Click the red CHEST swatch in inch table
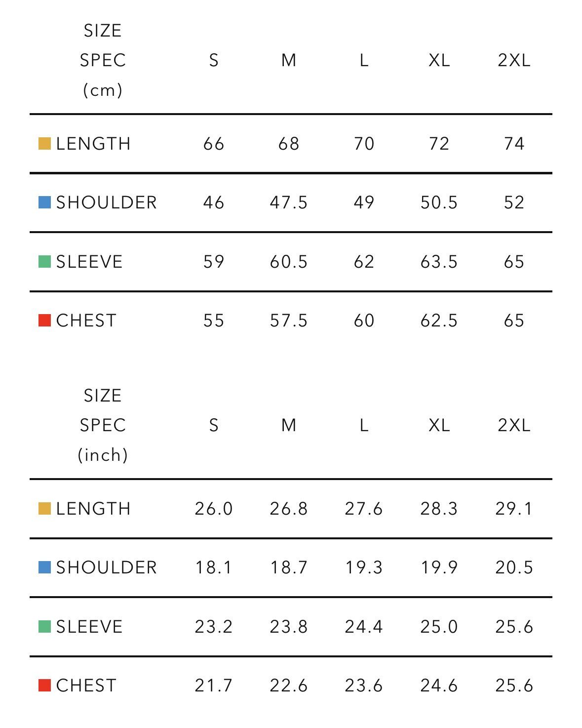Image resolution: width=582 pixels, height=728 pixels. [44, 686]
